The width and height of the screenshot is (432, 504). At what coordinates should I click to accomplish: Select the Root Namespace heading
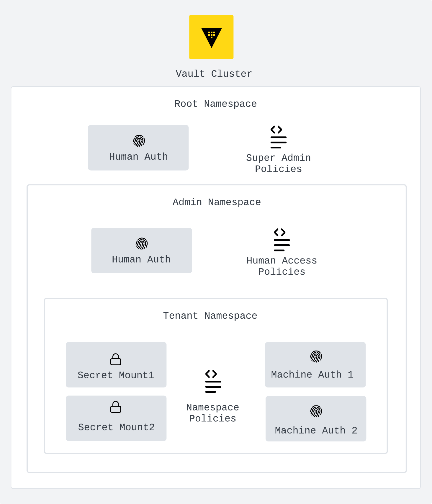216,104
